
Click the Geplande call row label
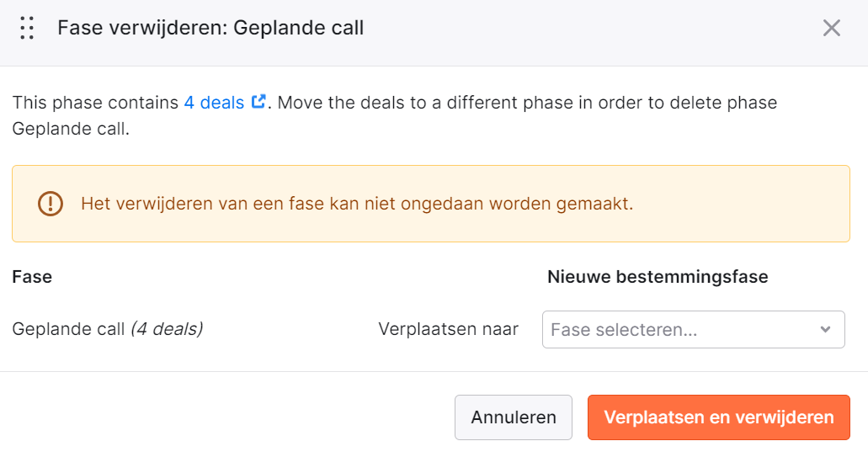click(x=68, y=329)
